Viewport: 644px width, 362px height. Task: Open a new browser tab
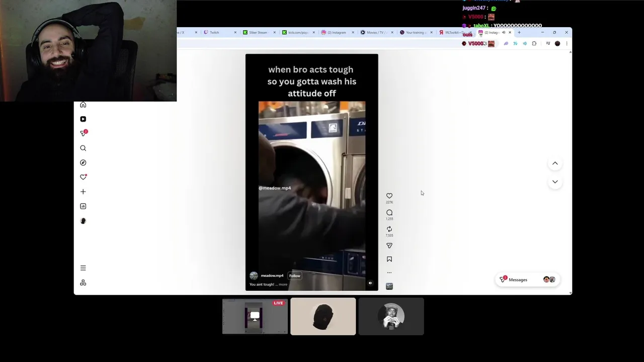point(519,32)
